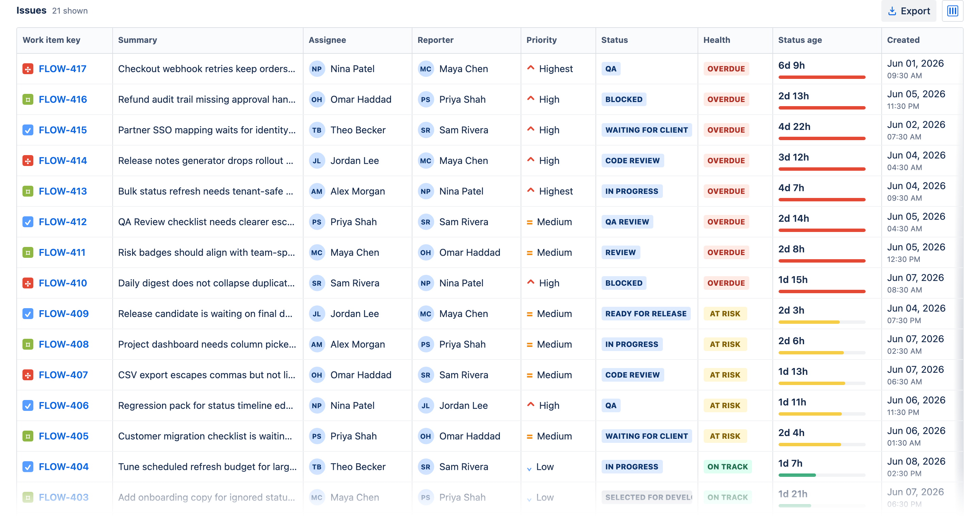Click the story type icon for FLOW-405
This screenshot has width=980, height=517.
click(x=28, y=436)
